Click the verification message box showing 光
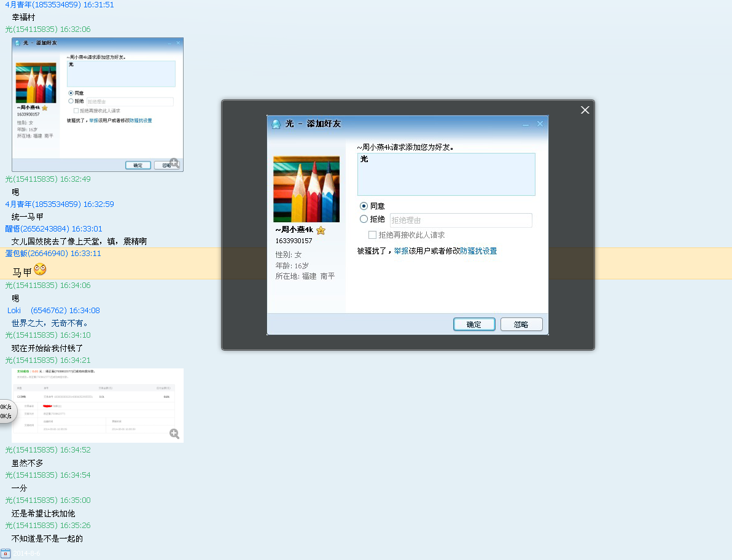This screenshot has height=560, width=732. 446,174
